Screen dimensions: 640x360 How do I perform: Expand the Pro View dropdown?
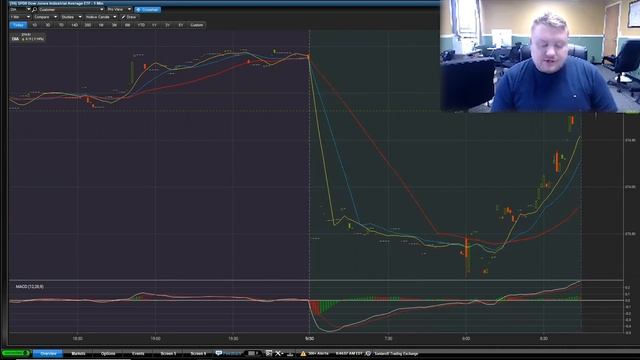119,9
